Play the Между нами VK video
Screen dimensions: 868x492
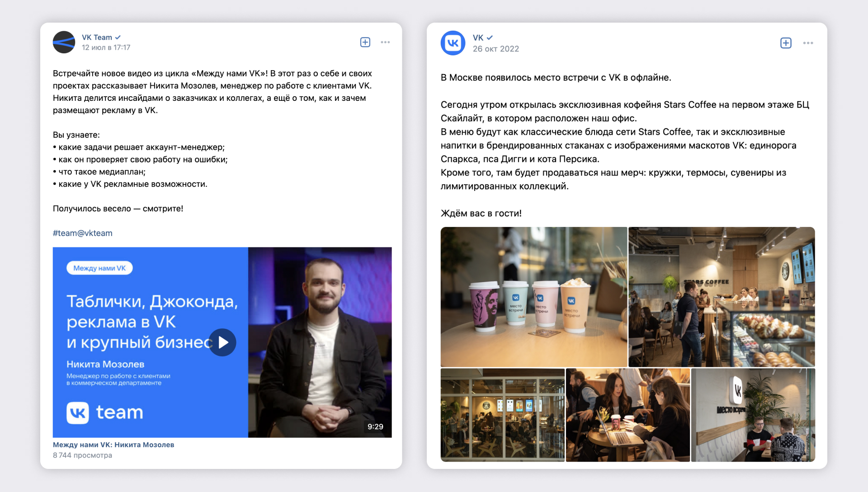tap(222, 342)
